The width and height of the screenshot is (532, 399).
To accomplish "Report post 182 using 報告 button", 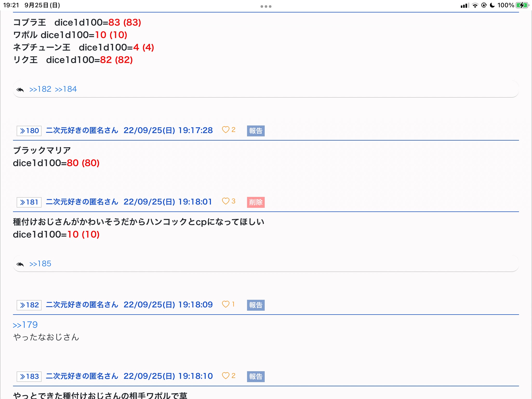I will tap(256, 305).
